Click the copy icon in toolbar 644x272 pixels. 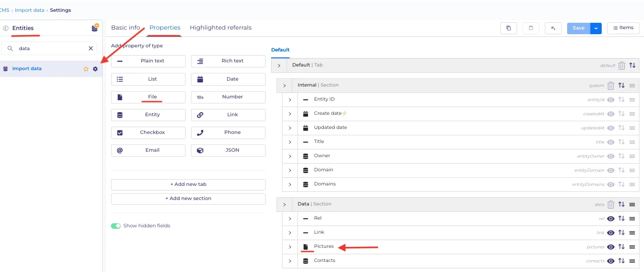(508, 28)
